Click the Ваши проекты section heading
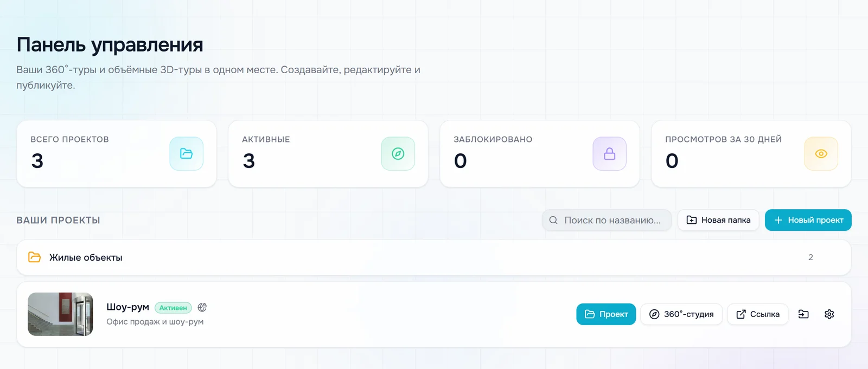The image size is (868, 369). 58,220
